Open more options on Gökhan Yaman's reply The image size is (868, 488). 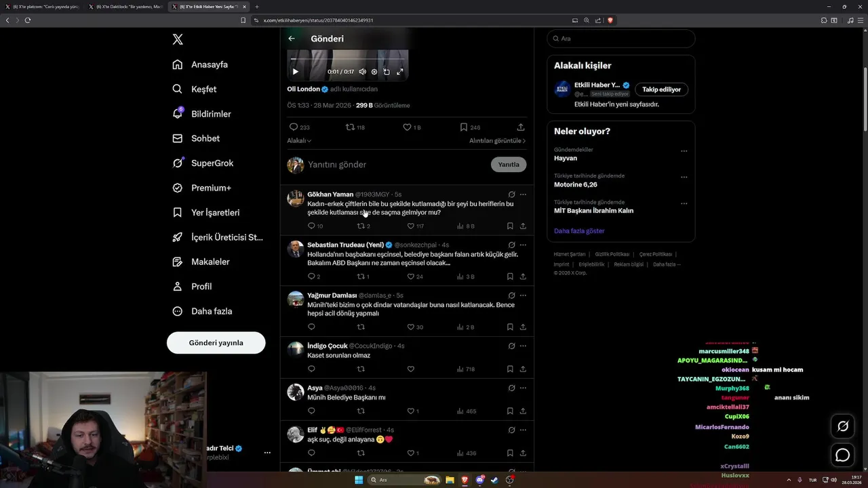click(x=523, y=195)
